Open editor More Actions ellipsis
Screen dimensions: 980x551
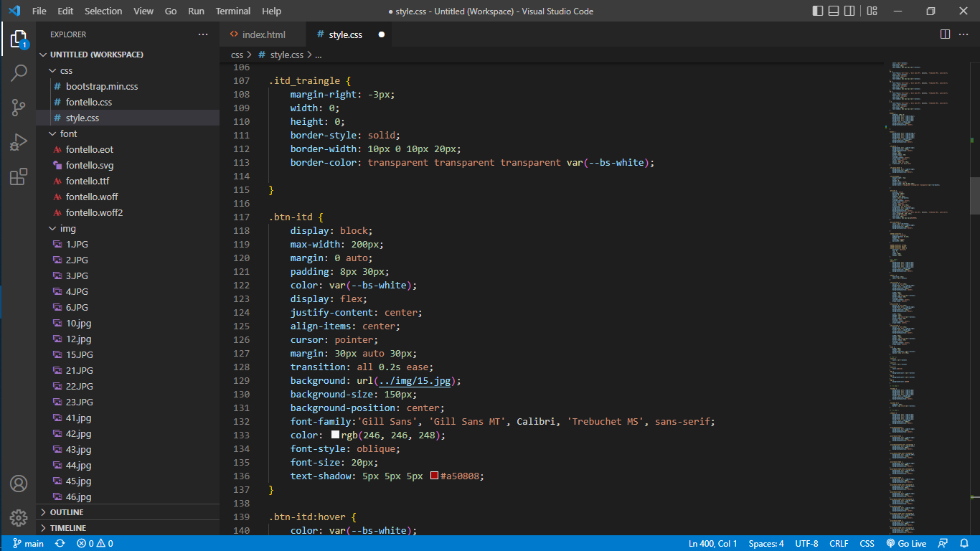(963, 34)
